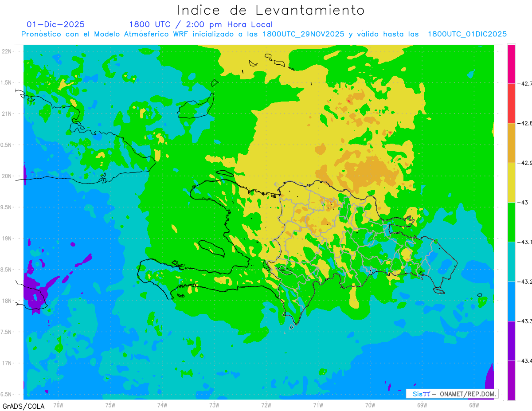Pick the green legend color swatch

pos(511,222)
